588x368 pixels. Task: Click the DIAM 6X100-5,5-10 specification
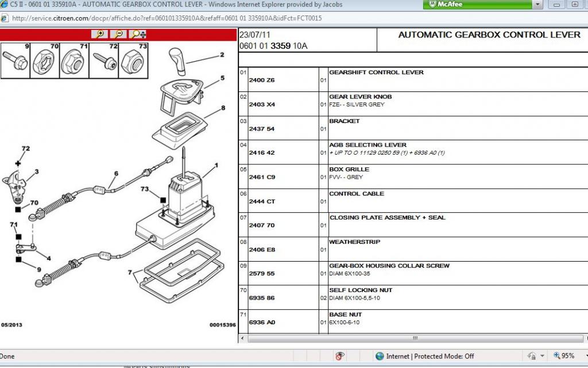354,298
